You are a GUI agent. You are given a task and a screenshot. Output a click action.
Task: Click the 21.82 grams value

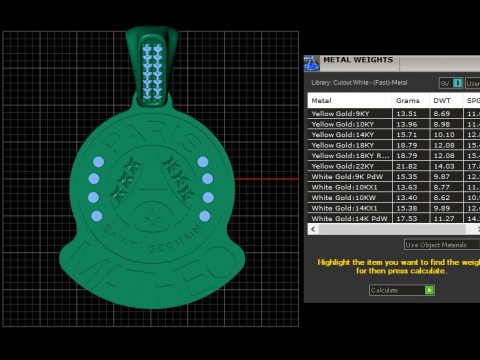coord(406,166)
